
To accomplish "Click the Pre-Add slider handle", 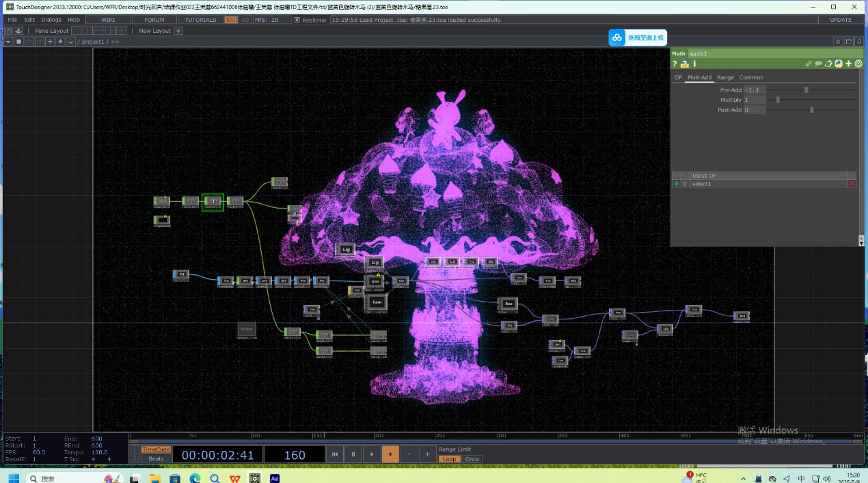I will pyautogui.click(x=806, y=90).
